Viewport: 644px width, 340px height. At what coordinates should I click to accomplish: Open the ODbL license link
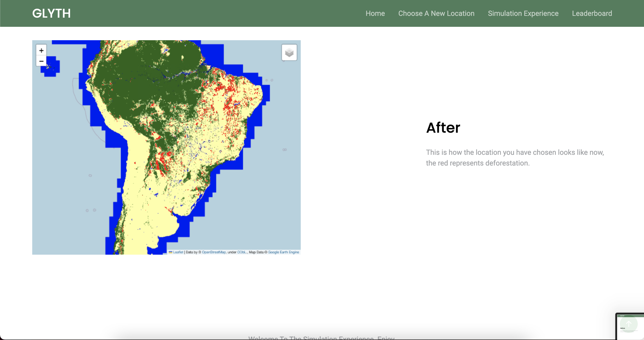pos(242,252)
